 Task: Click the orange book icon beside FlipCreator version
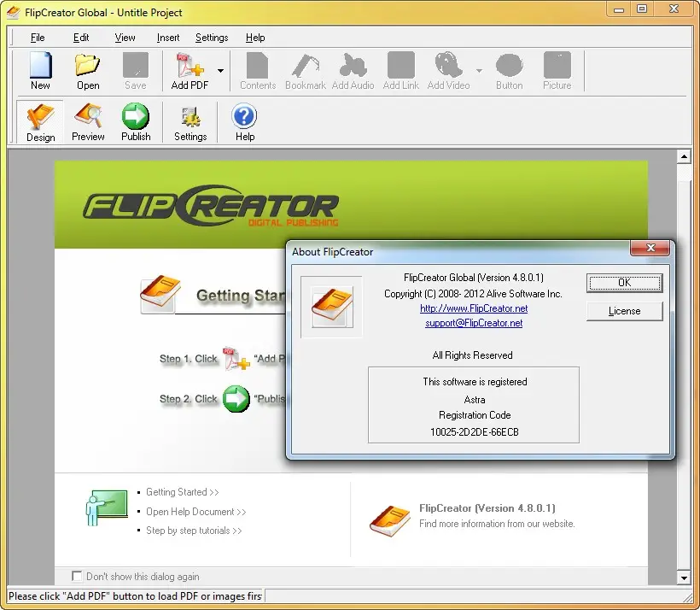point(390,520)
